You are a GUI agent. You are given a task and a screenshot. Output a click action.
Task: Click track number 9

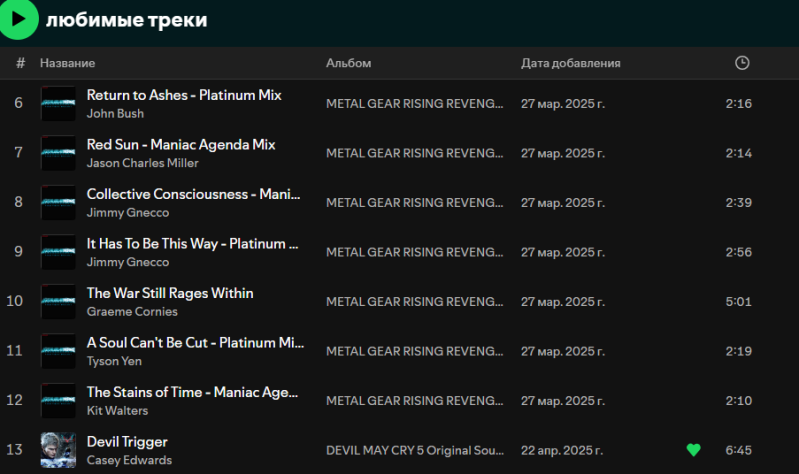tap(18, 251)
